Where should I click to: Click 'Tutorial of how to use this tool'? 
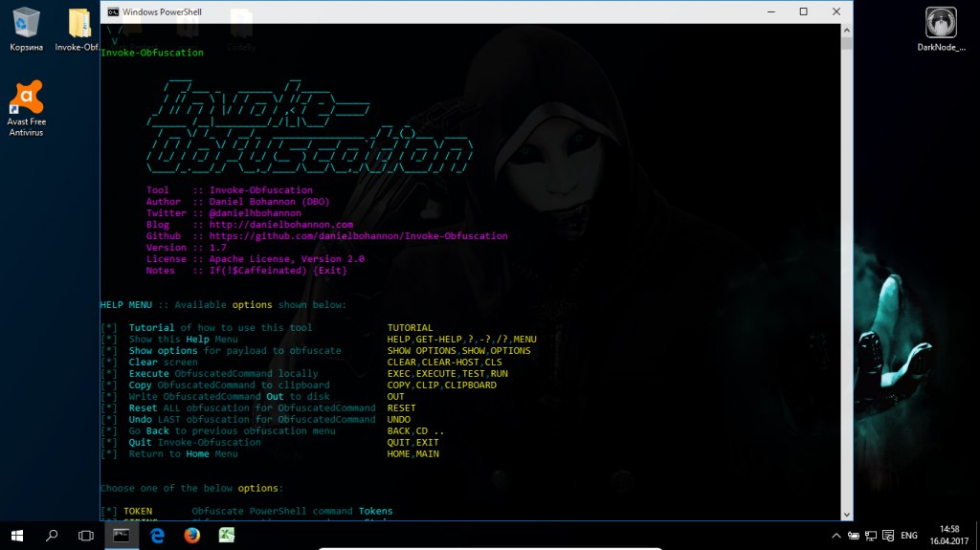pyautogui.click(x=220, y=327)
